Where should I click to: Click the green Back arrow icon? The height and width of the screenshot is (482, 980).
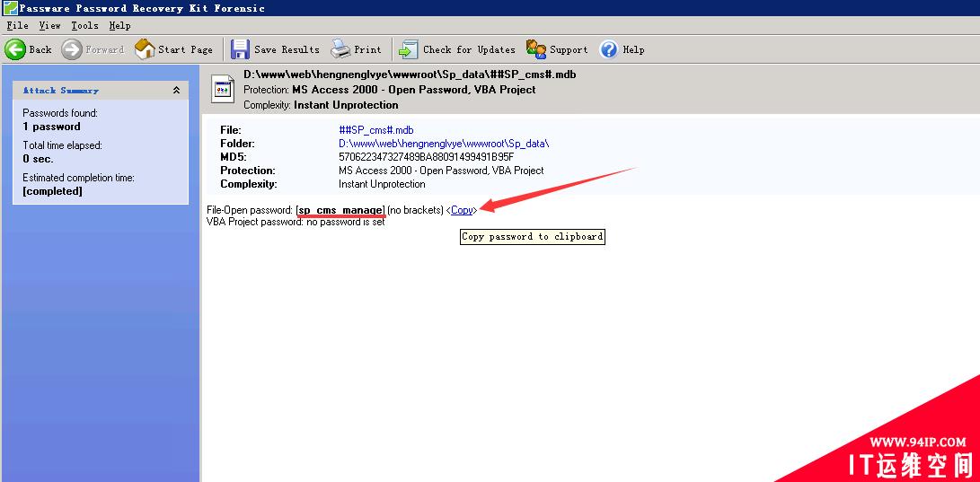tap(15, 49)
